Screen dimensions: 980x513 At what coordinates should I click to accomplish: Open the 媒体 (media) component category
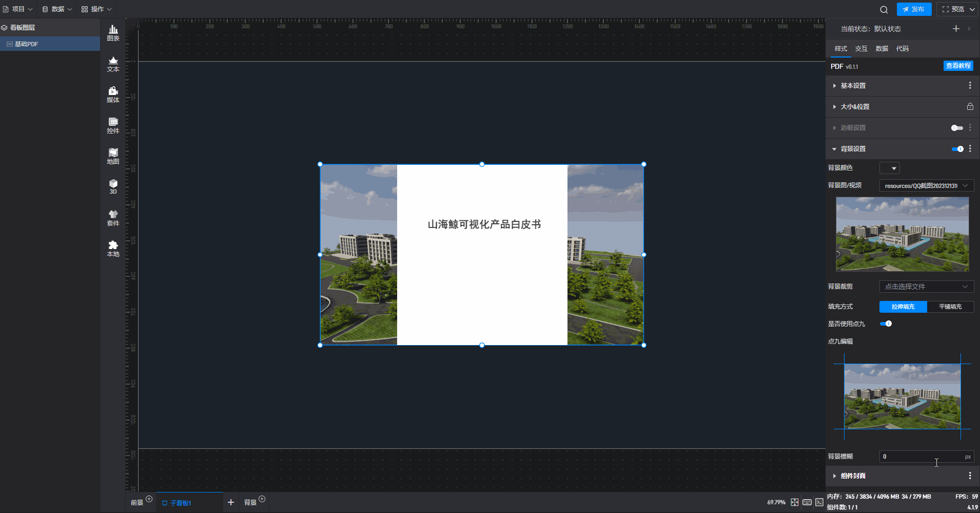113,94
